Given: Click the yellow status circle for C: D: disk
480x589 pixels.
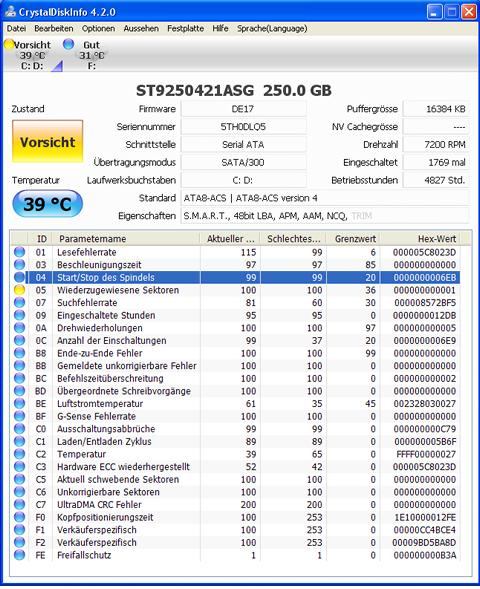Looking at the screenshot, I should coord(9,44).
